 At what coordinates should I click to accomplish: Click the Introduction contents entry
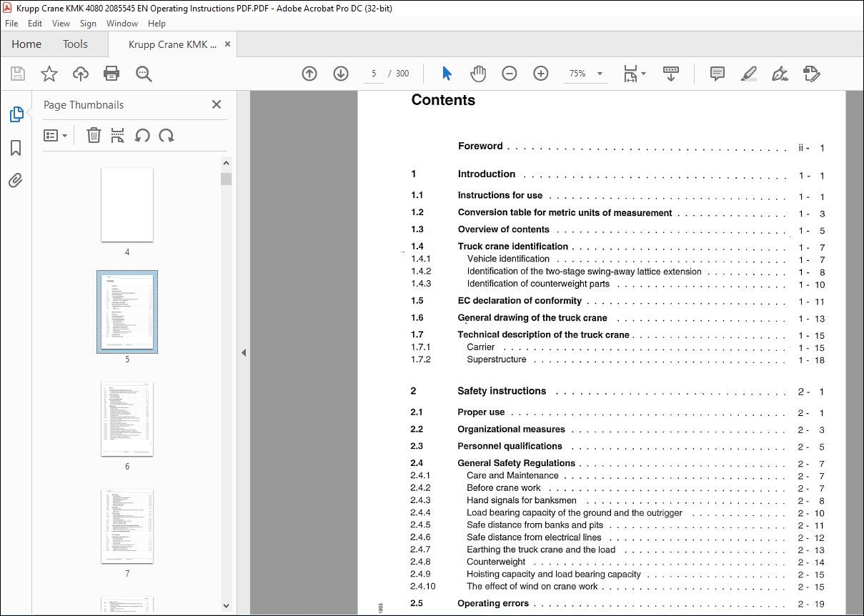click(x=487, y=174)
